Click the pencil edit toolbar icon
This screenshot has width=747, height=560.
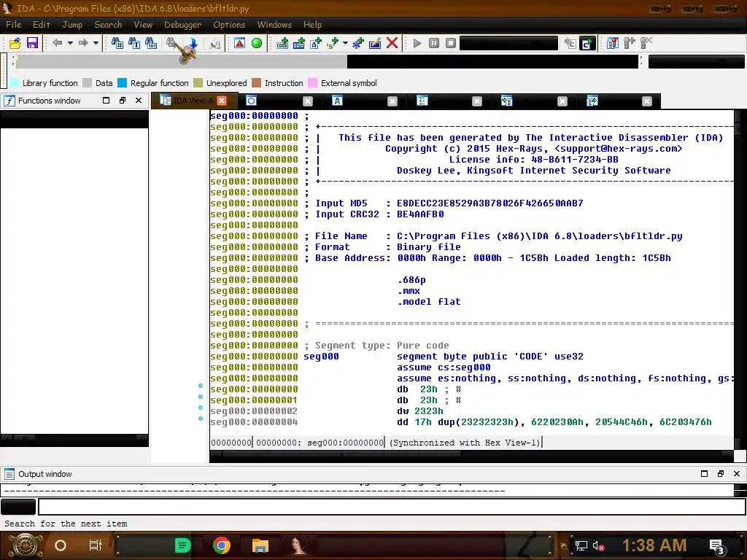pos(375,43)
